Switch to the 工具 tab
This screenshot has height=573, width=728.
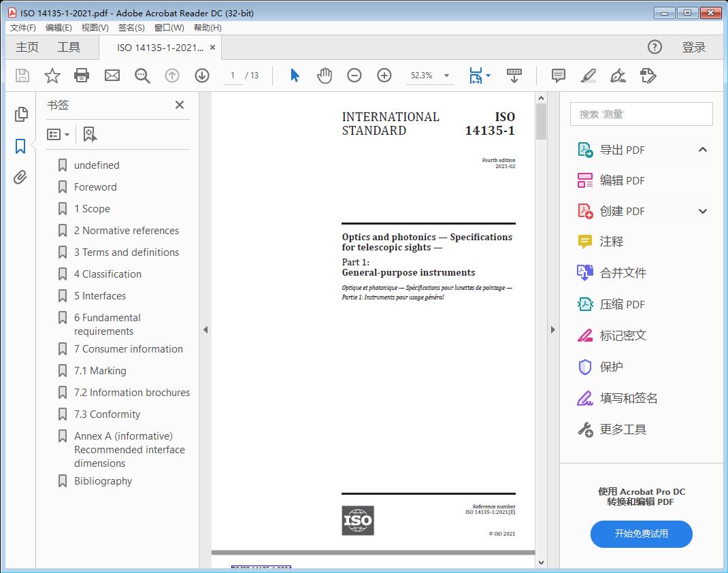[69, 47]
